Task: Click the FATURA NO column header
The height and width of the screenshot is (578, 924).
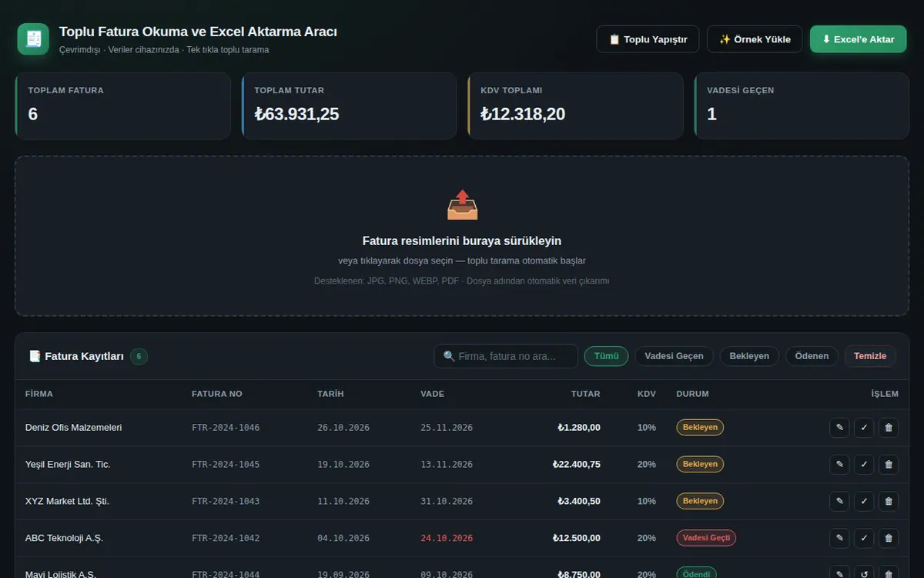Action: 217,394
